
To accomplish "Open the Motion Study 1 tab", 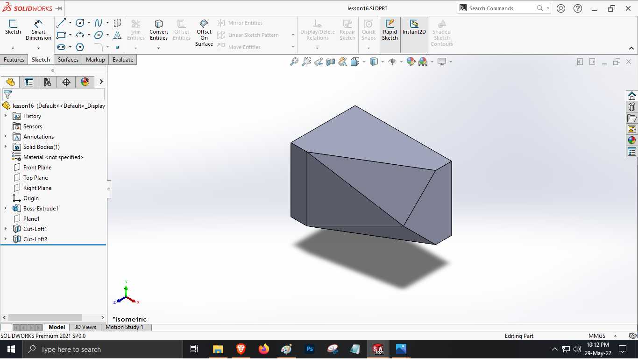I will pos(124,327).
